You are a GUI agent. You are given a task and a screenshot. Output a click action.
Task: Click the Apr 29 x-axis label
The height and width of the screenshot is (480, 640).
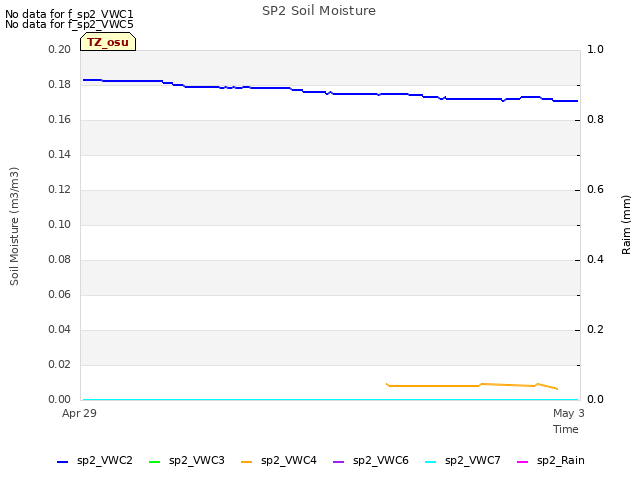click(79, 413)
